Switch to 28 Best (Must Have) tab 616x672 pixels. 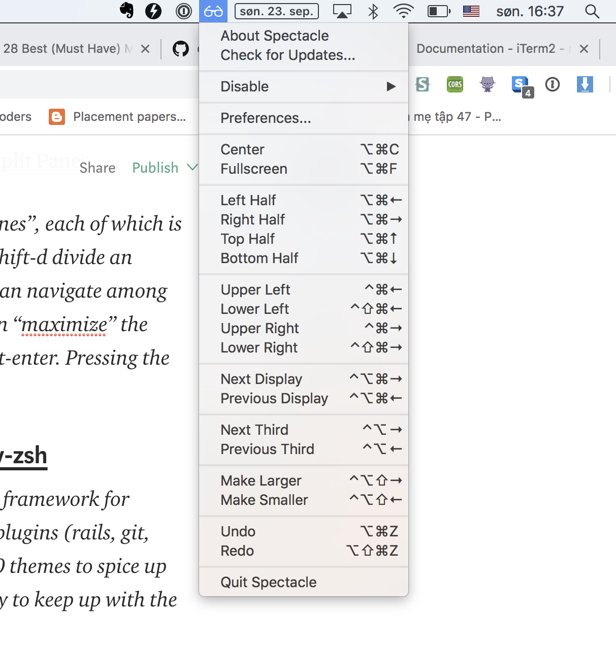69,49
